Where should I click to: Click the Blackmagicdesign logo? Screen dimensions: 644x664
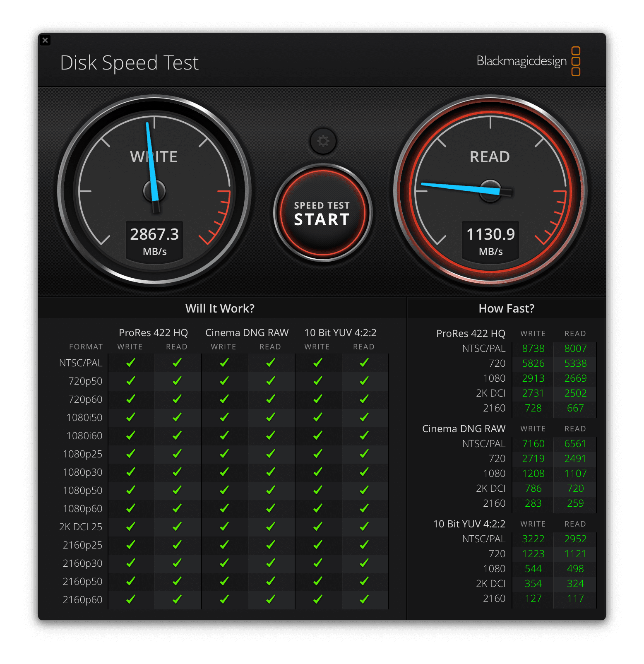coord(528,61)
